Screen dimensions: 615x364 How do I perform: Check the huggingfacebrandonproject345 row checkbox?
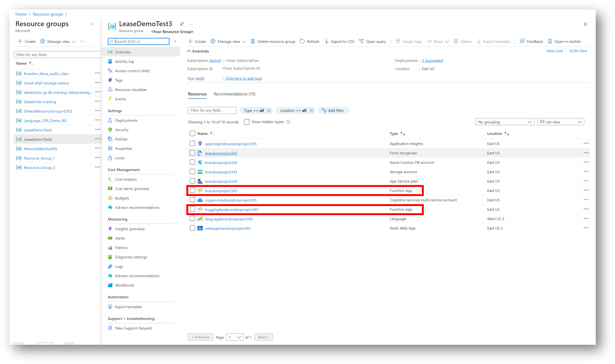point(192,209)
